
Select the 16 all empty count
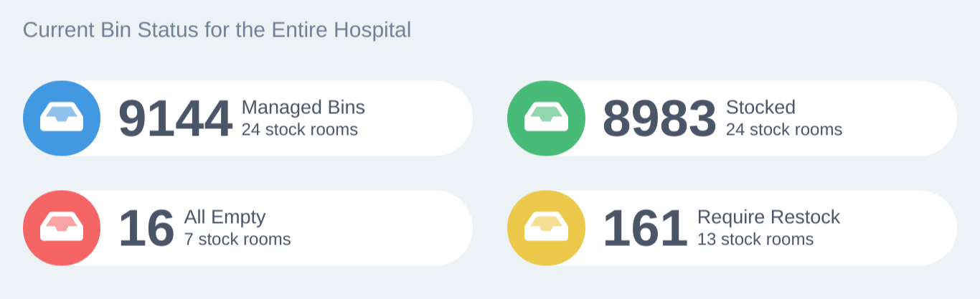(x=146, y=229)
